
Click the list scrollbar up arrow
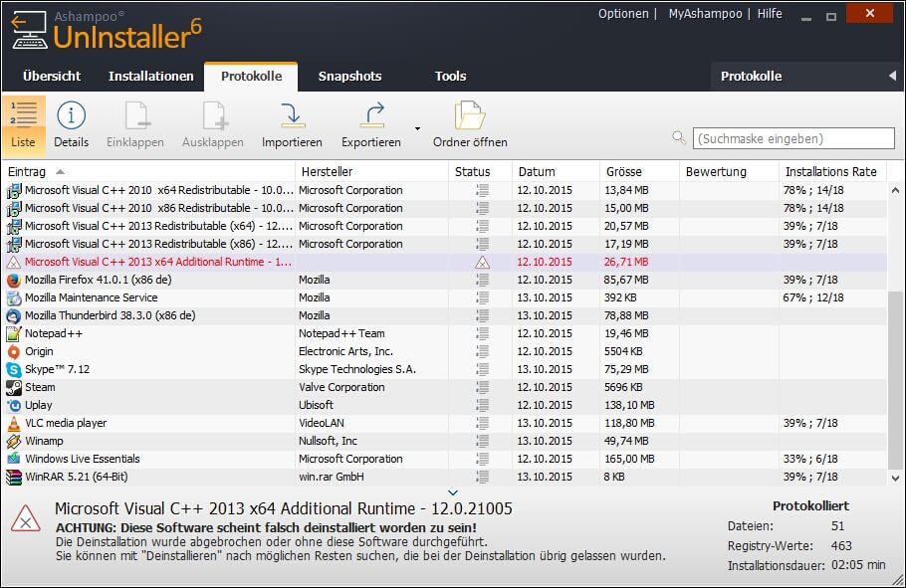point(895,190)
